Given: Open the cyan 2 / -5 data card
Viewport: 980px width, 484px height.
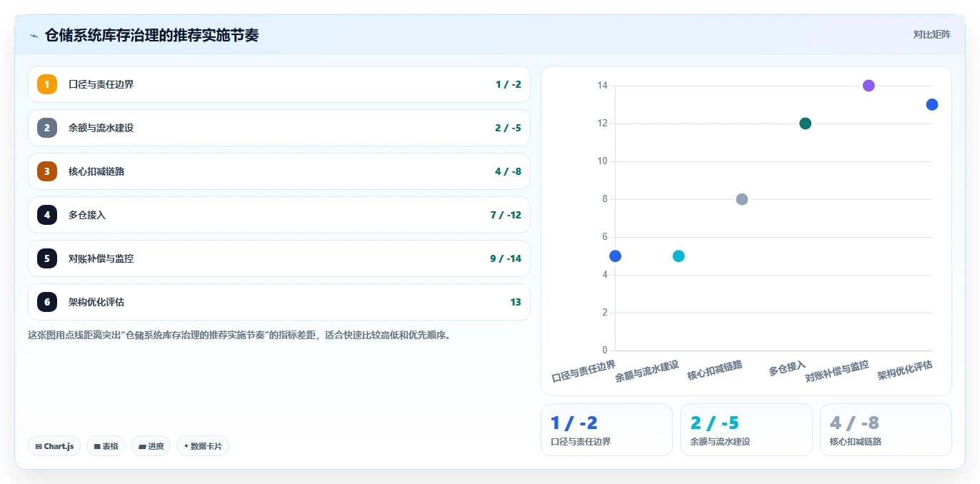Looking at the screenshot, I should coord(746,430).
